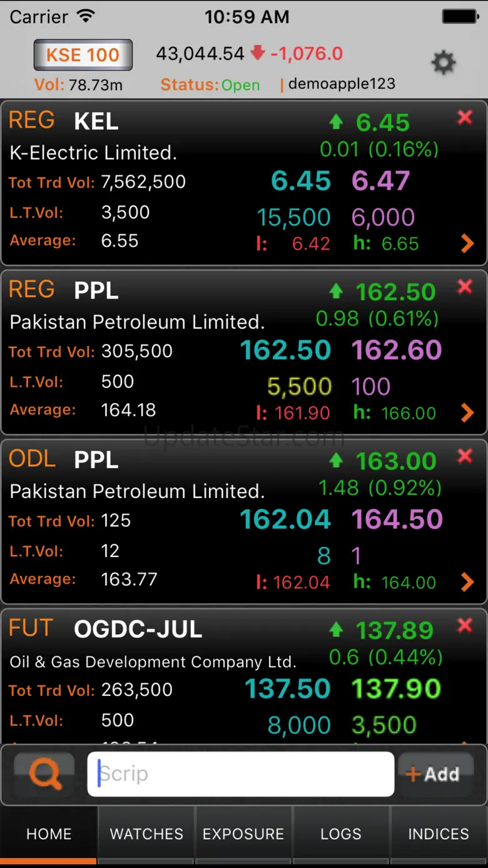Switch to the WATCHES tab
This screenshot has width=488, height=868.
tap(146, 834)
